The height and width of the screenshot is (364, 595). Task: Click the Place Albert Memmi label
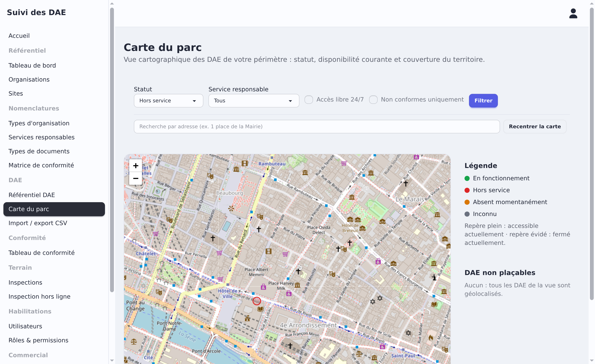(x=256, y=272)
